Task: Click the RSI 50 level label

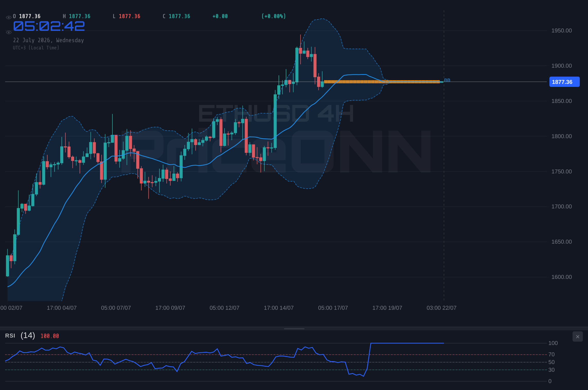Action: (551, 362)
